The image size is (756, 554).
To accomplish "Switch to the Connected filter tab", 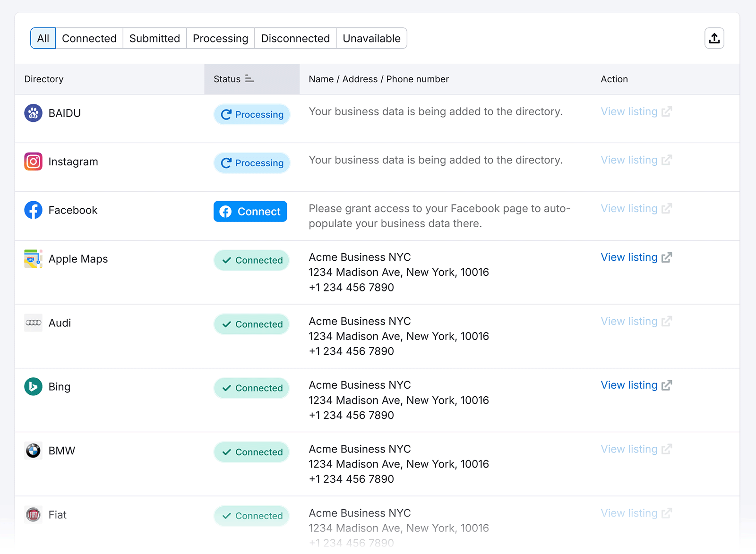I will click(x=89, y=38).
